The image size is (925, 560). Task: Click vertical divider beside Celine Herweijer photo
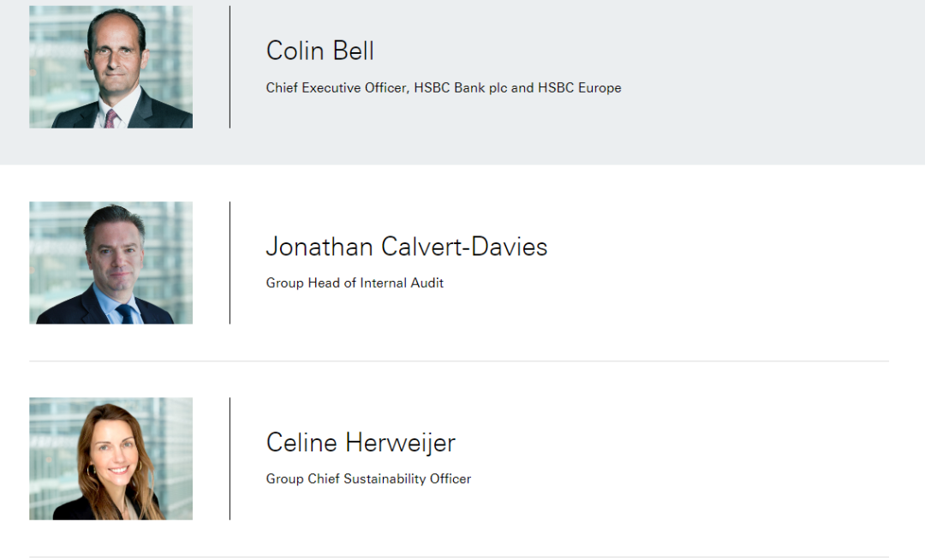(x=230, y=459)
